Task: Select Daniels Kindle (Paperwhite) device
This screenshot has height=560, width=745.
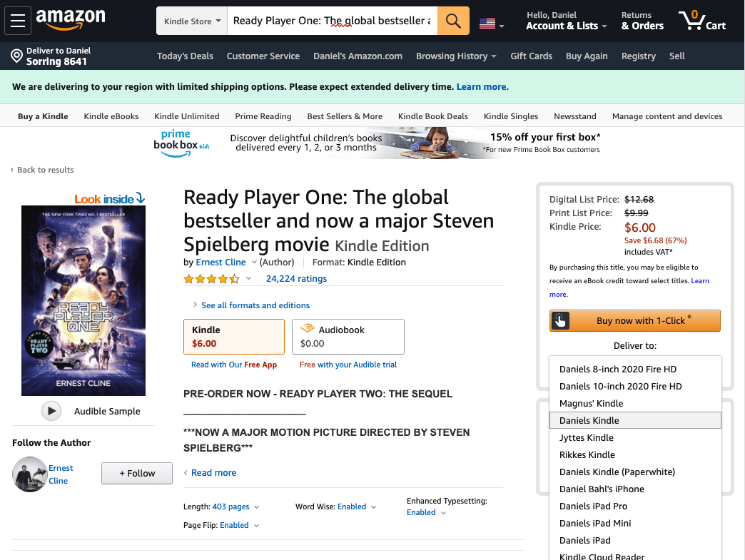Action: (635, 472)
